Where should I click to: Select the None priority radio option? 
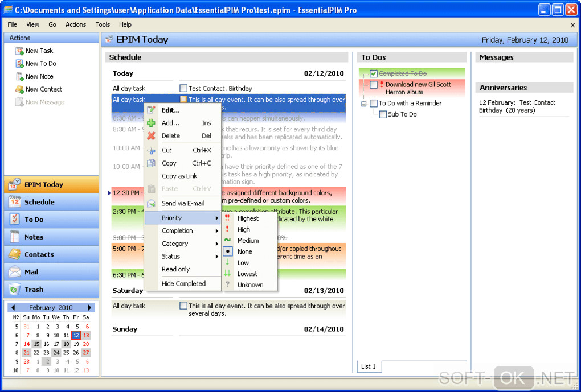tap(227, 251)
